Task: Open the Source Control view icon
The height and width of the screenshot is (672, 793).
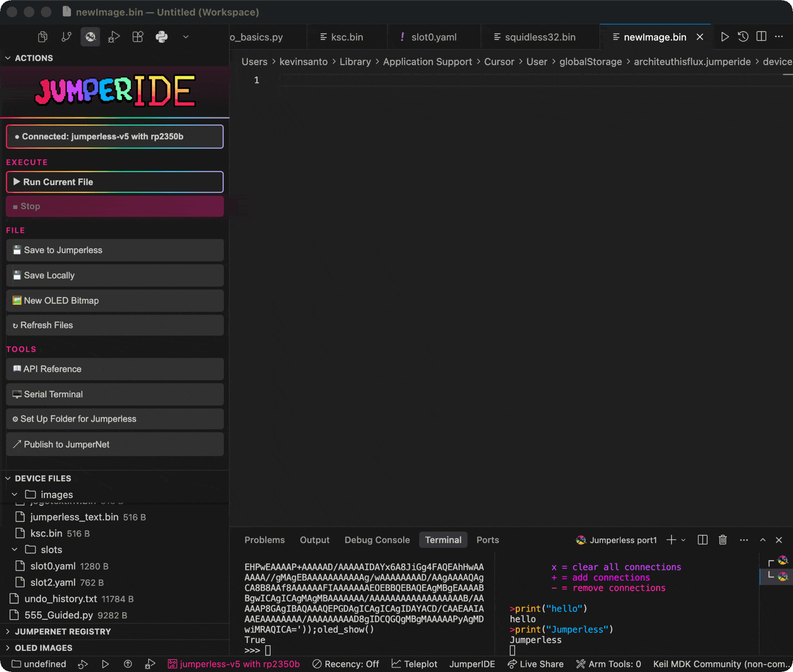Action: 66,37
